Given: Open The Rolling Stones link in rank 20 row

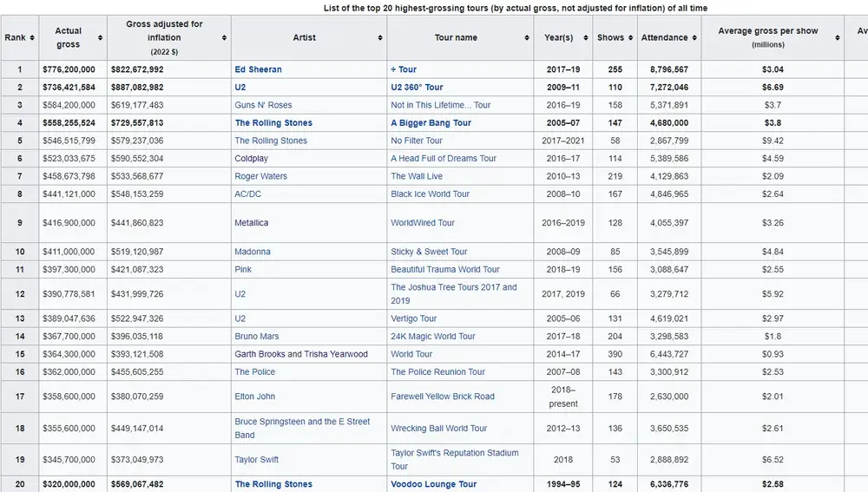Looking at the screenshot, I should 273,483.
